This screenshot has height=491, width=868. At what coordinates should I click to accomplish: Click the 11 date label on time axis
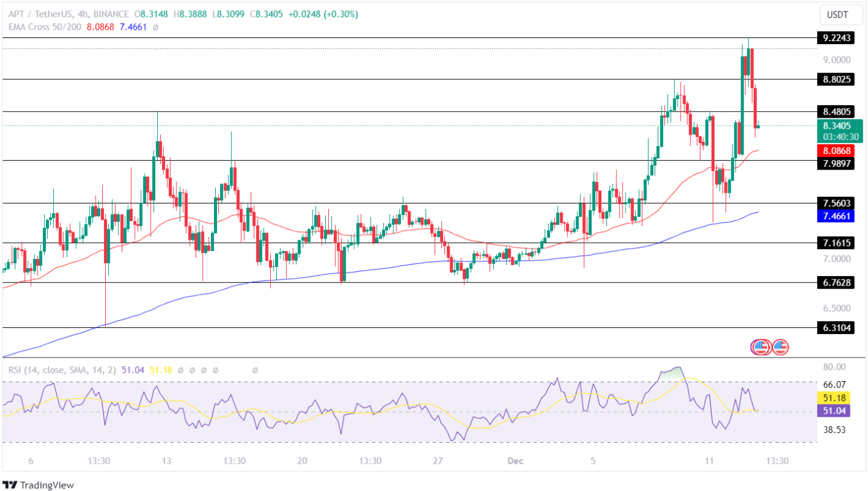(x=710, y=461)
